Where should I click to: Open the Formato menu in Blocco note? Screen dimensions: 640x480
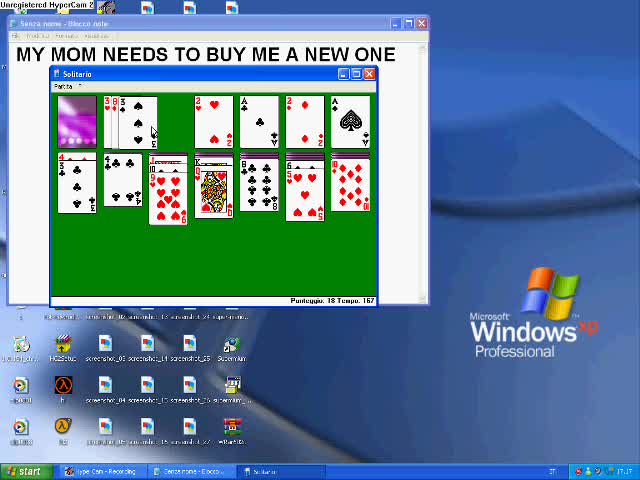(66, 36)
